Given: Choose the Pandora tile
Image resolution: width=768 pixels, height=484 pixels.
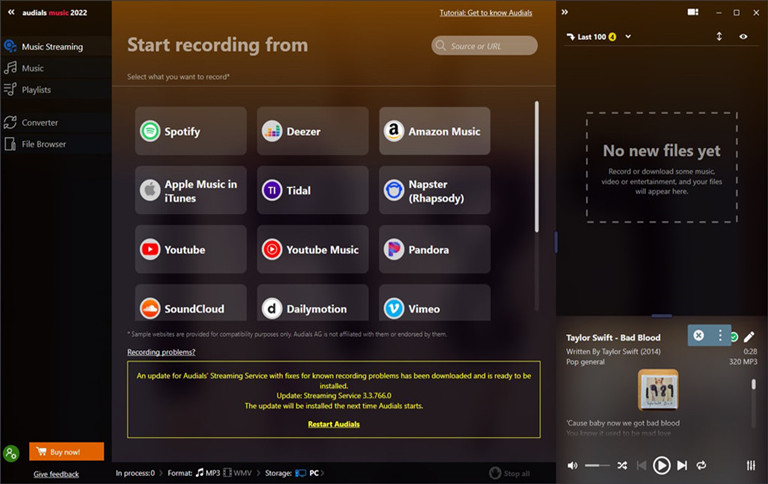Looking at the screenshot, I should (x=434, y=249).
